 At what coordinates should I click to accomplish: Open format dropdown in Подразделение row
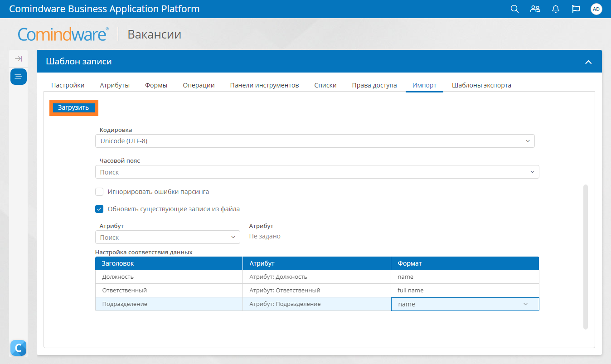465,304
